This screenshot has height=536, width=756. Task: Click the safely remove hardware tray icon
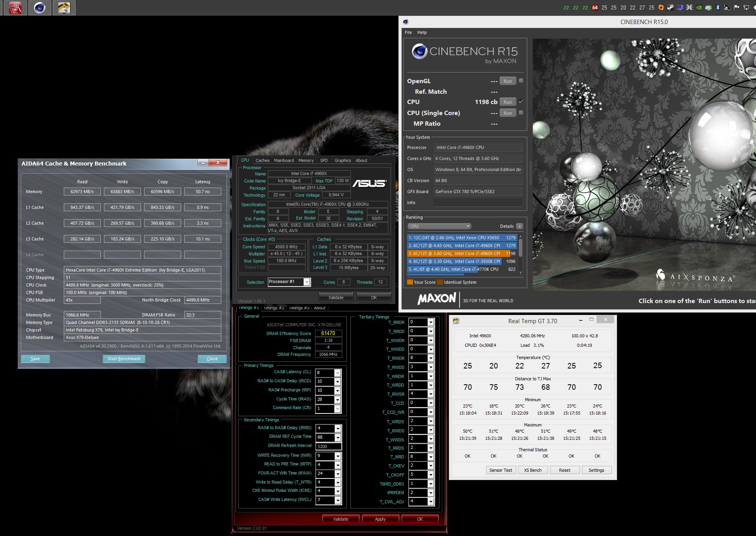tap(708, 7)
